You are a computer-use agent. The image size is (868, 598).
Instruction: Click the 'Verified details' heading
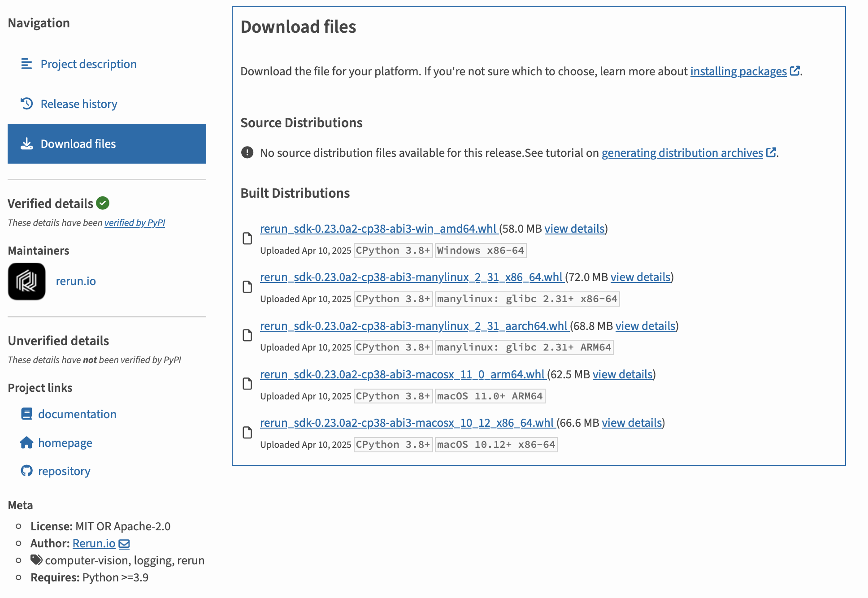pyautogui.click(x=51, y=204)
